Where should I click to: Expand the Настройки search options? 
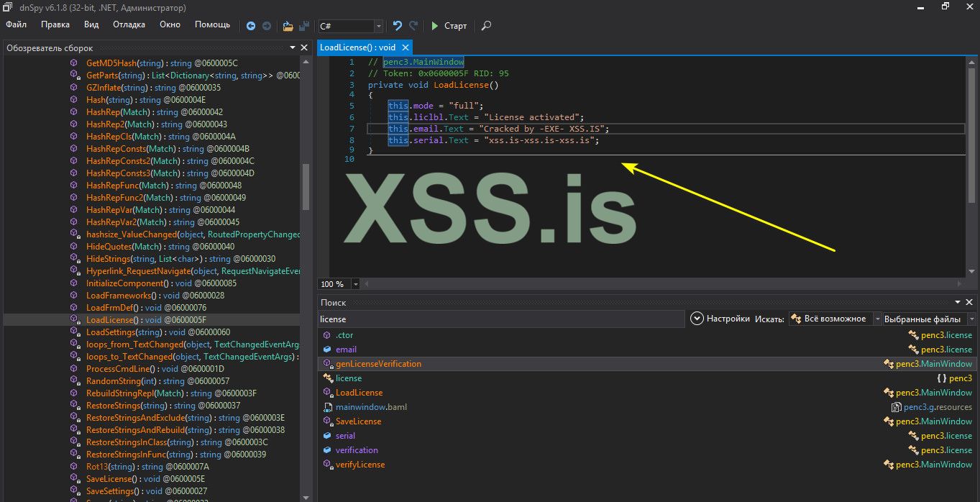[697, 319]
